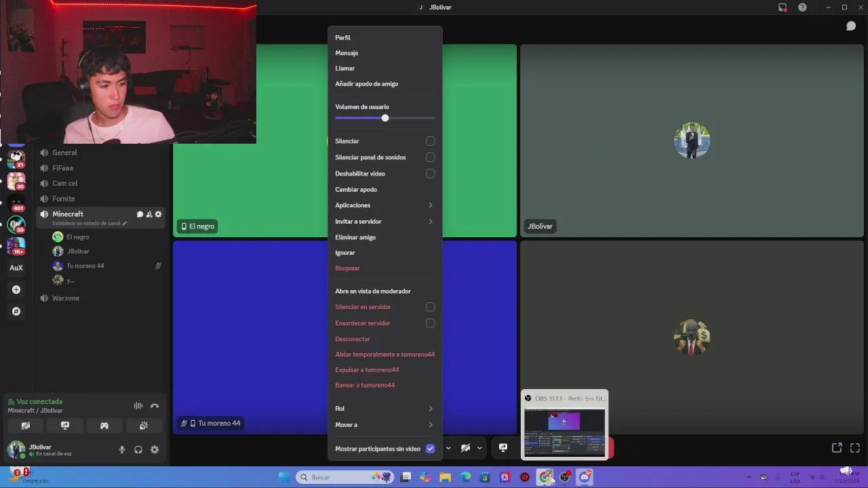This screenshot has height=488, width=868.
Task: Disconnect from voice with hang-up phone icon
Action: 155,406
